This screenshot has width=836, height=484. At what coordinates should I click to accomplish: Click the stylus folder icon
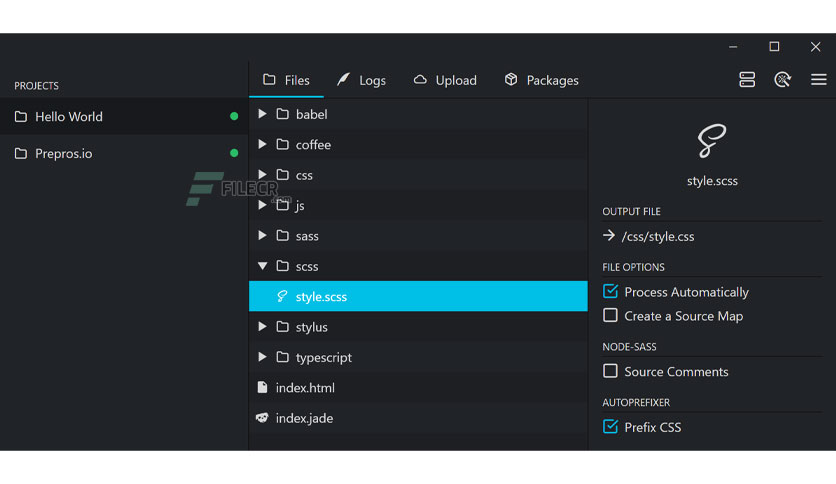click(283, 327)
